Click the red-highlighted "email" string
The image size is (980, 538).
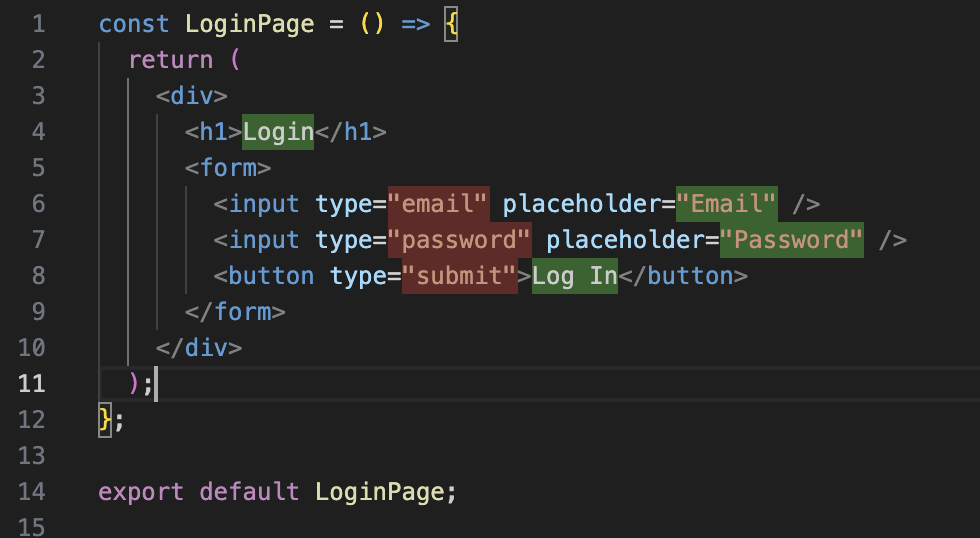pyautogui.click(x=438, y=204)
